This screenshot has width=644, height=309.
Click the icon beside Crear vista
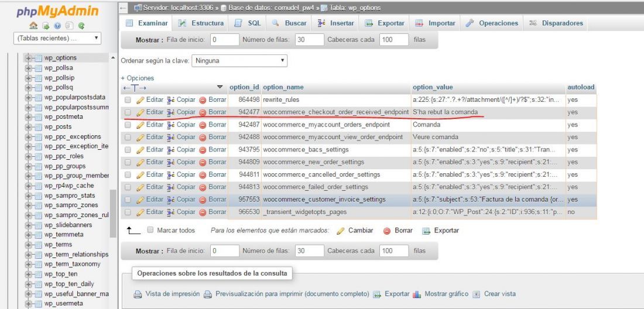[477, 294]
